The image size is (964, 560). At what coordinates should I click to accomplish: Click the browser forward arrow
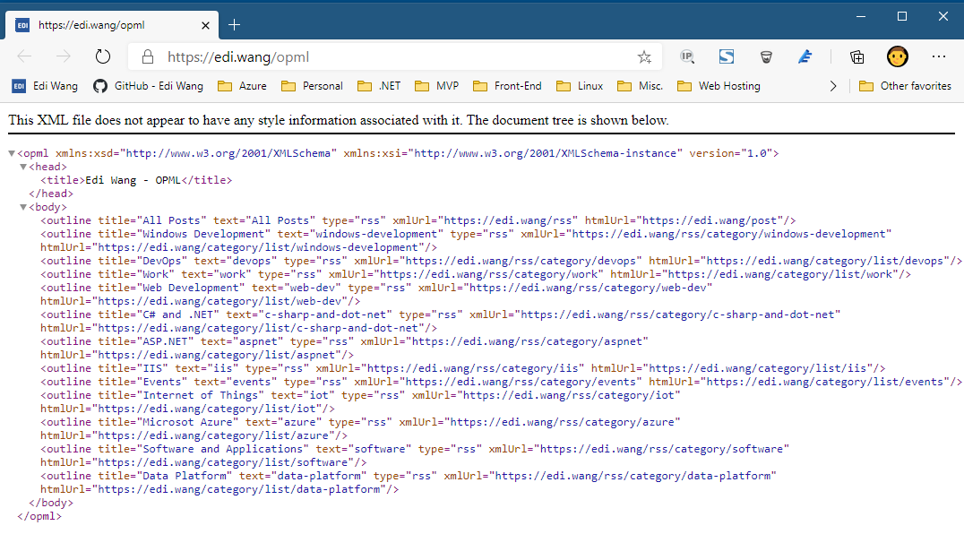[x=64, y=57]
